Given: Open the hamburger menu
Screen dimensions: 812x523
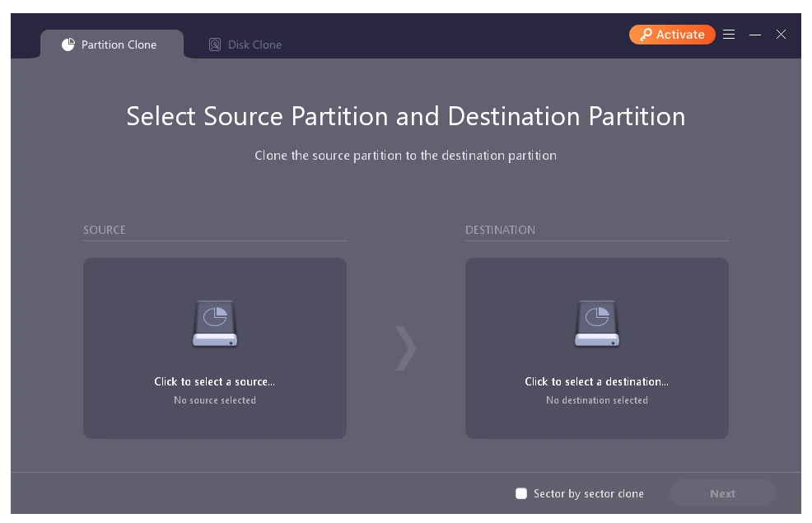Looking at the screenshot, I should point(729,35).
